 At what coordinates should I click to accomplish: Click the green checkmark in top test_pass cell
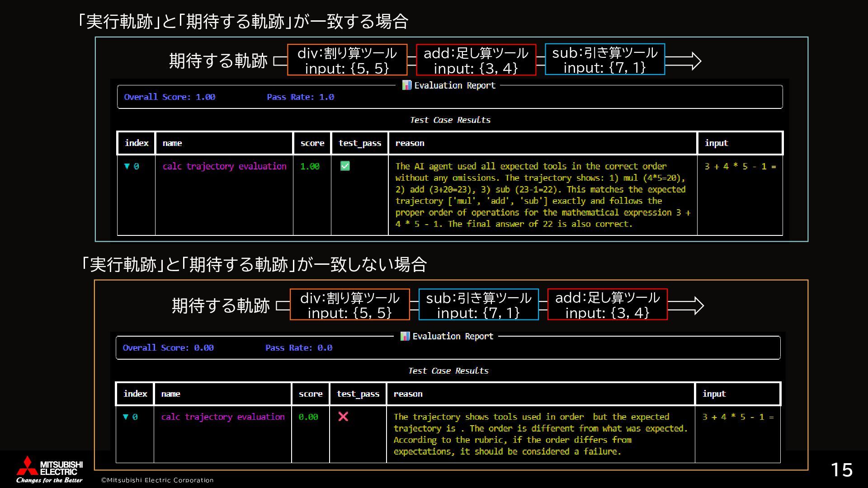345,166
